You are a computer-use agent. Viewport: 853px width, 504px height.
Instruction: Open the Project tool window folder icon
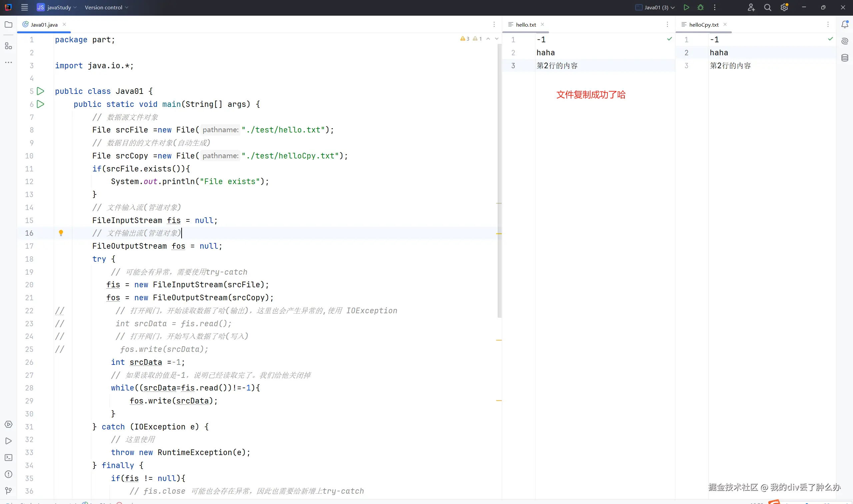point(8,24)
